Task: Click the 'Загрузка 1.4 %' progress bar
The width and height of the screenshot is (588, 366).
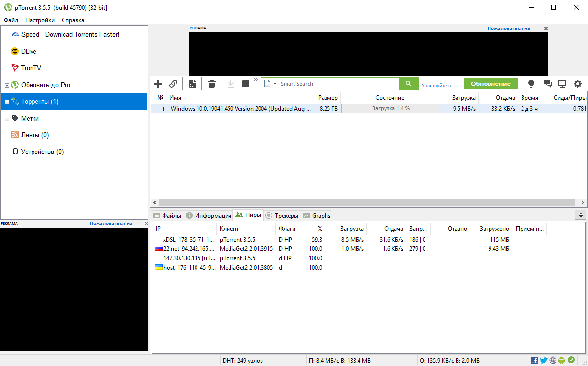Action: tap(390, 109)
